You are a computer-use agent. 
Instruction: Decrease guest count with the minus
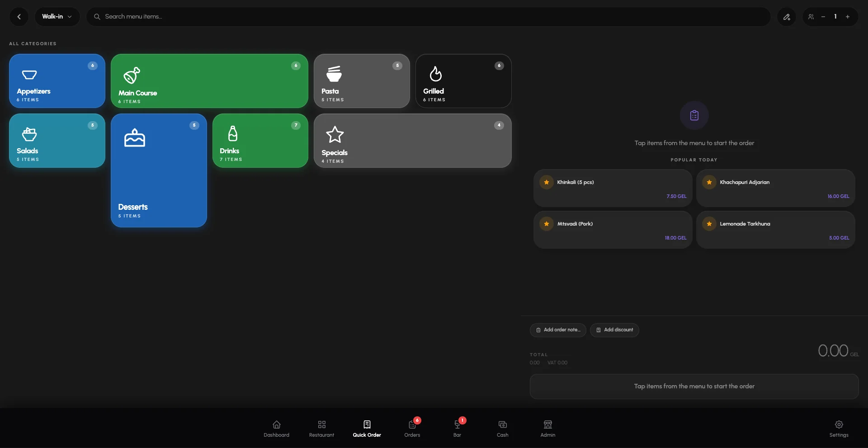coord(823,17)
